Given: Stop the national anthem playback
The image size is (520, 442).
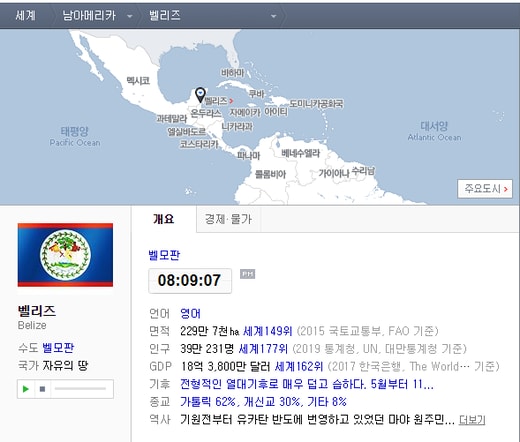Looking at the screenshot, I should click(x=42, y=389).
